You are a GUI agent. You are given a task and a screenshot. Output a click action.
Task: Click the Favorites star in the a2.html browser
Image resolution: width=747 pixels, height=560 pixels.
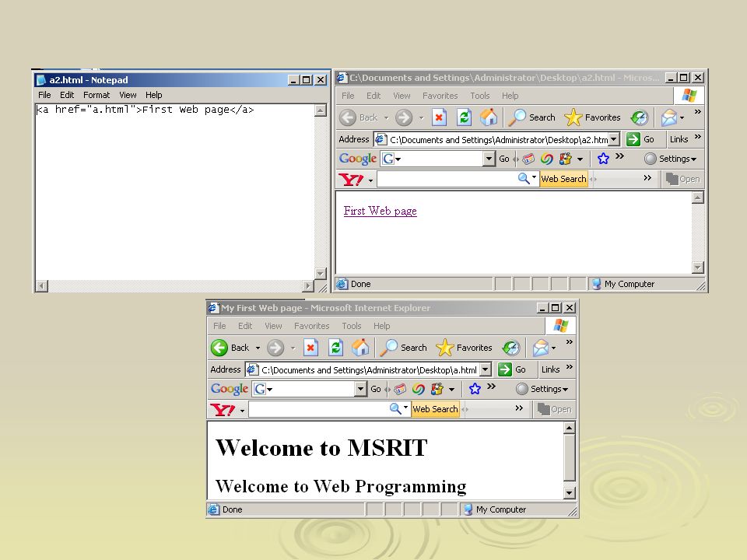(x=573, y=117)
